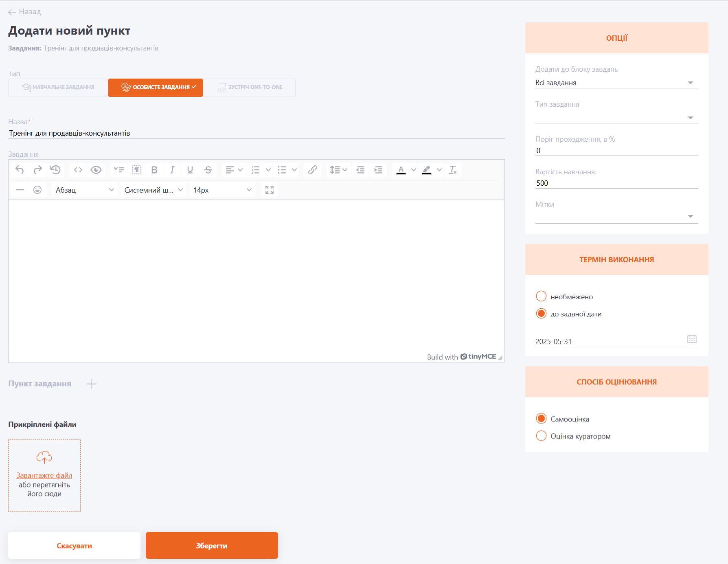The width and height of the screenshot is (728, 564).
Task: Expand the 'Абзац' block format dropdown
Action: click(x=84, y=190)
